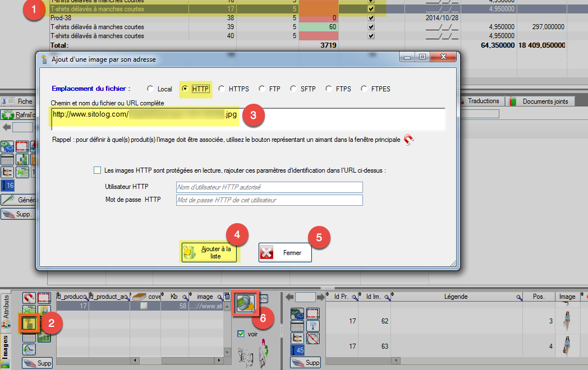Select the magnet association tool
The image size is (588, 370).
29,297
